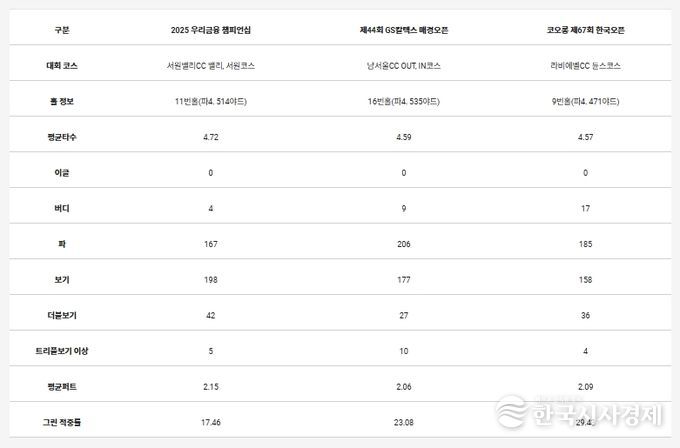The width and height of the screenshot is (680, 448).
Task: Click the 구분 column header
Action: pyautogui.click(x=62, y=30)
